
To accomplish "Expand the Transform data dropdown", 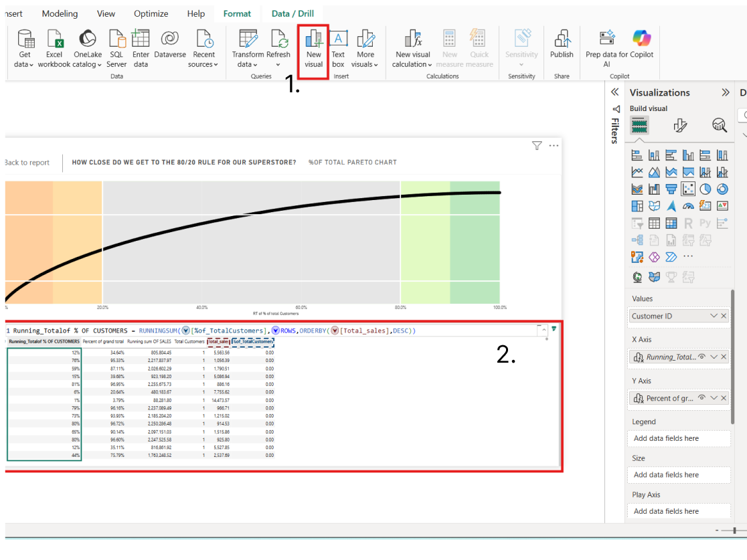I will click(255, 66).
